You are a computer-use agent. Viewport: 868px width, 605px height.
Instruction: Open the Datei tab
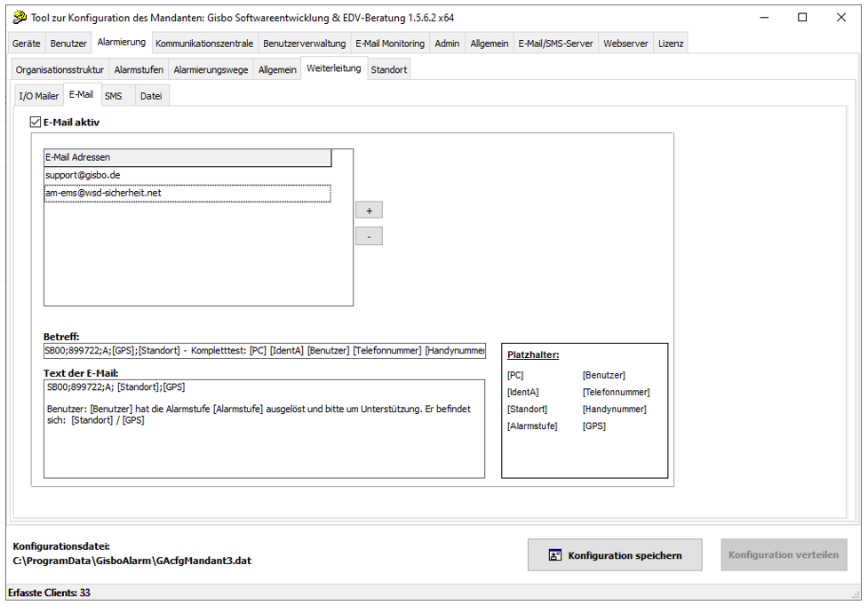tap(151, 96)
